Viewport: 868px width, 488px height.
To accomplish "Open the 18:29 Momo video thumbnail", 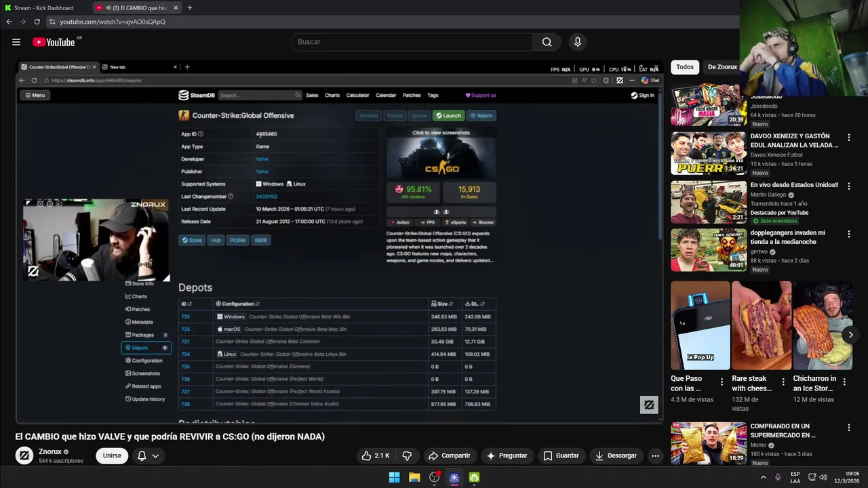I will click(709, 443).
